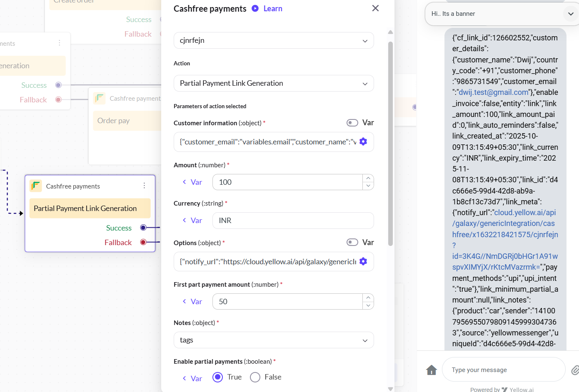Click the attachment paperclip icon
The width and height of the screenshot is (579, 392).
(x=574, y=370)
